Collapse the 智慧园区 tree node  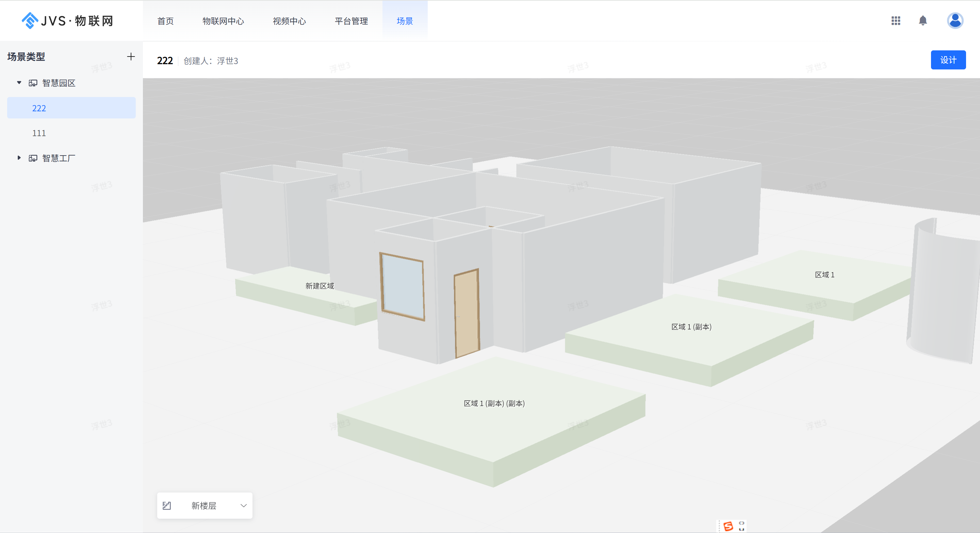19,83
